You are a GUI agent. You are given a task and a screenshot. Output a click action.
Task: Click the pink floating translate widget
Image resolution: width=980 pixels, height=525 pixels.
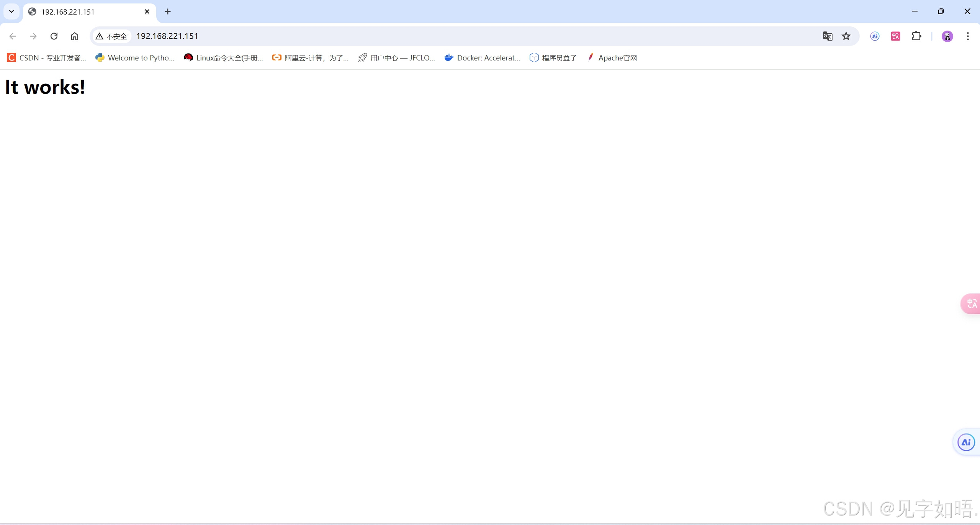point(971,303)
